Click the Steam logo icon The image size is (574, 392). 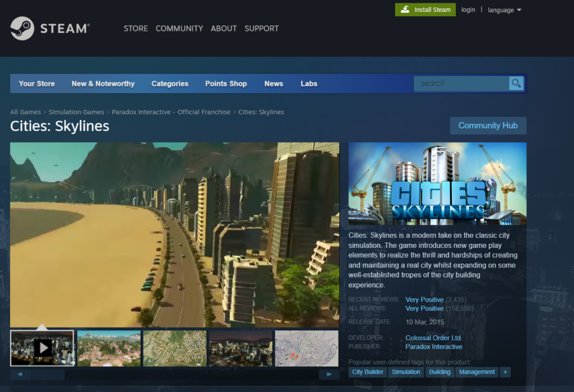[x=22, y=28]
